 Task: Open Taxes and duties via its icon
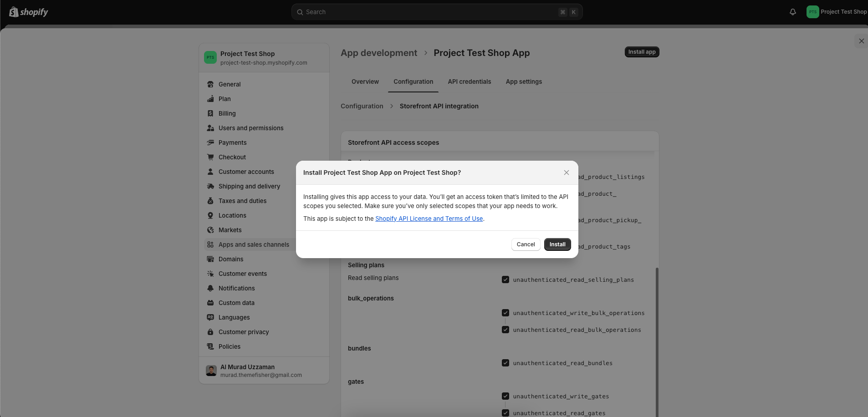pyautogui.click(x=210, y=201)
